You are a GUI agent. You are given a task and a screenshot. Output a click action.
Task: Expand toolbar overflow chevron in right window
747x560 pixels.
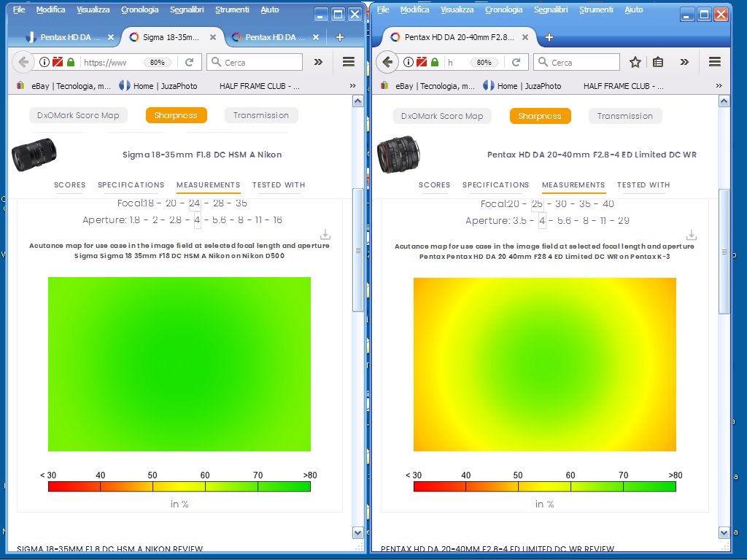coord(684,62)
